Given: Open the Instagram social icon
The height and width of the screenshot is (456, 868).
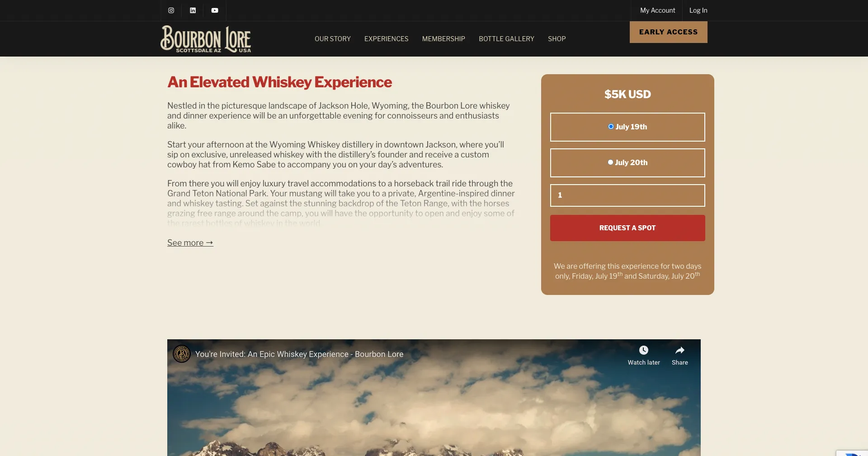Looking at the screenshot, I should (171, 10).
